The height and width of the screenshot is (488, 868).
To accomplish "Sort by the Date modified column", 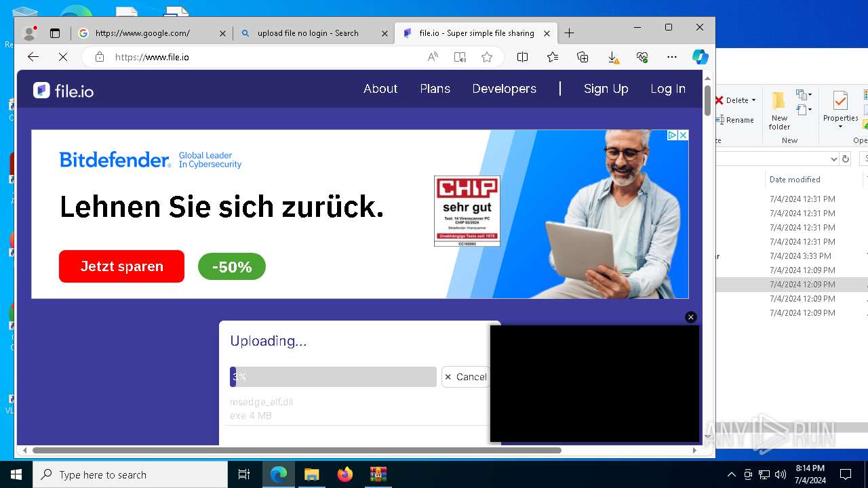I will click(x=795, y=180).
